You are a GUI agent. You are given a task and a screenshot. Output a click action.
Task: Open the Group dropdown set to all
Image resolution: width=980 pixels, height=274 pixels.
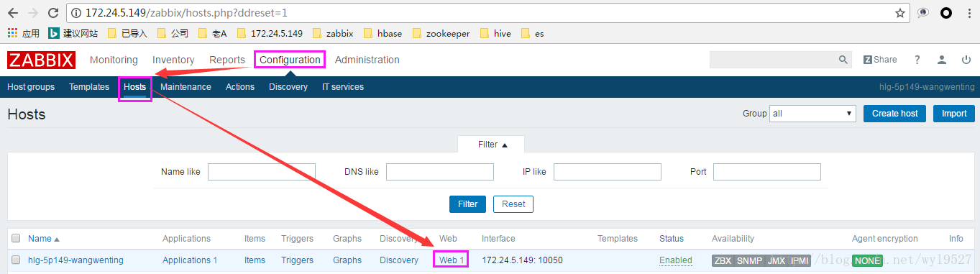(x=812, y=114)
